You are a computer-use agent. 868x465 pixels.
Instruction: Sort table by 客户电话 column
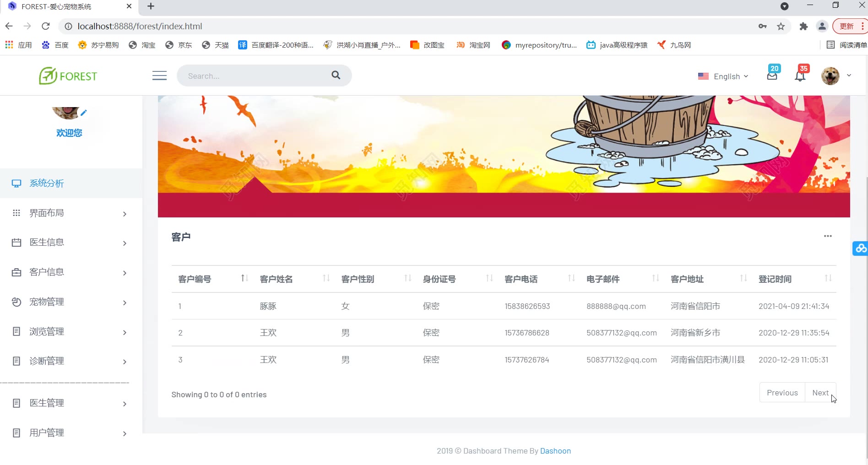pyautogui.click(x=539, y=279)
